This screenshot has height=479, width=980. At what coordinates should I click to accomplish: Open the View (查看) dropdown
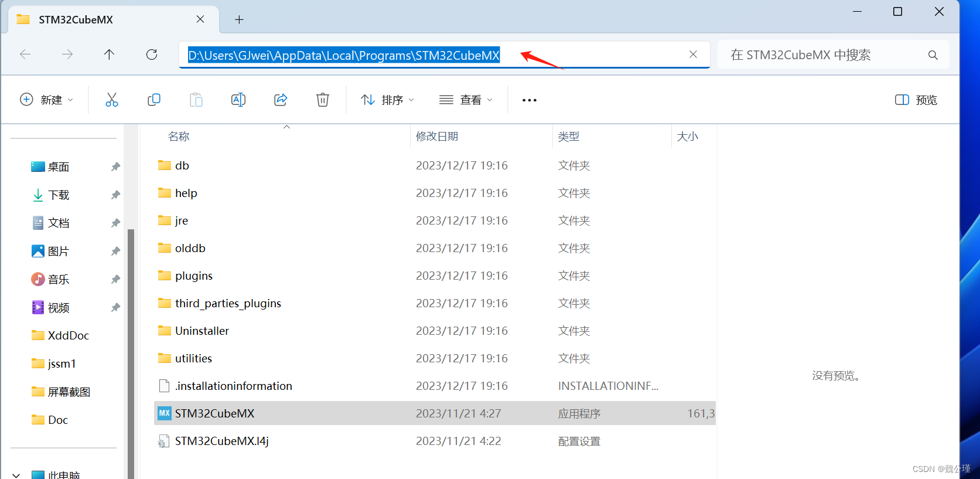(x=466, y=100)
